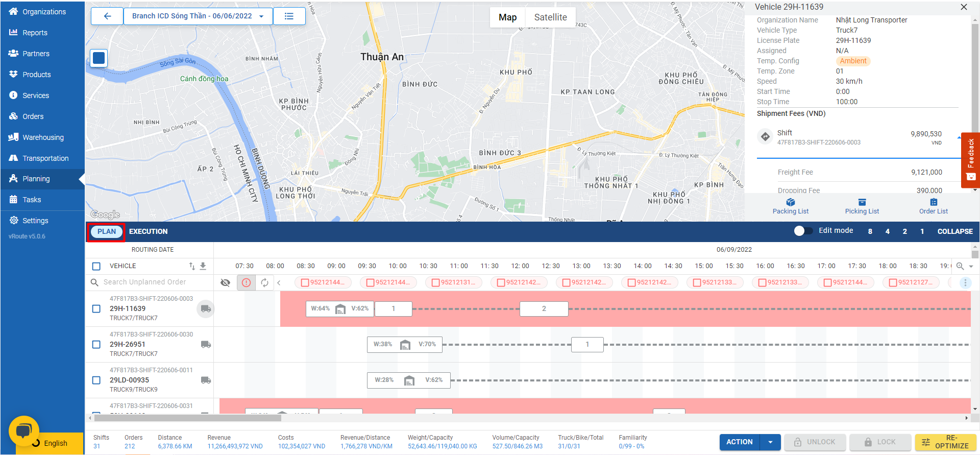Click the Settings gear icon in sidebar

point(13,220)
